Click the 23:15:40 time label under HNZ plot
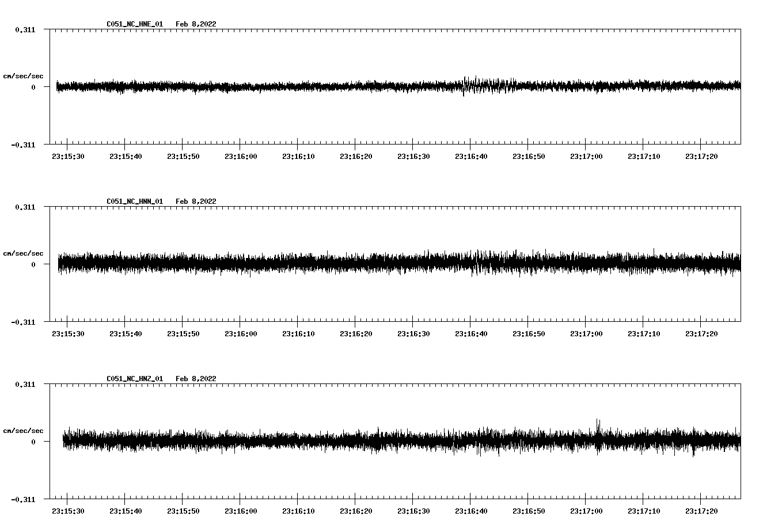The height and width of the screenshot is (532, 782). point(126,511)
